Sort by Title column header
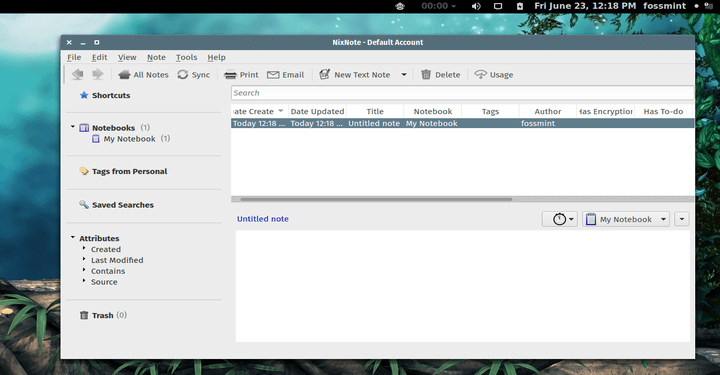This screenshot has width=720, height=375. [x=375, y=111]
